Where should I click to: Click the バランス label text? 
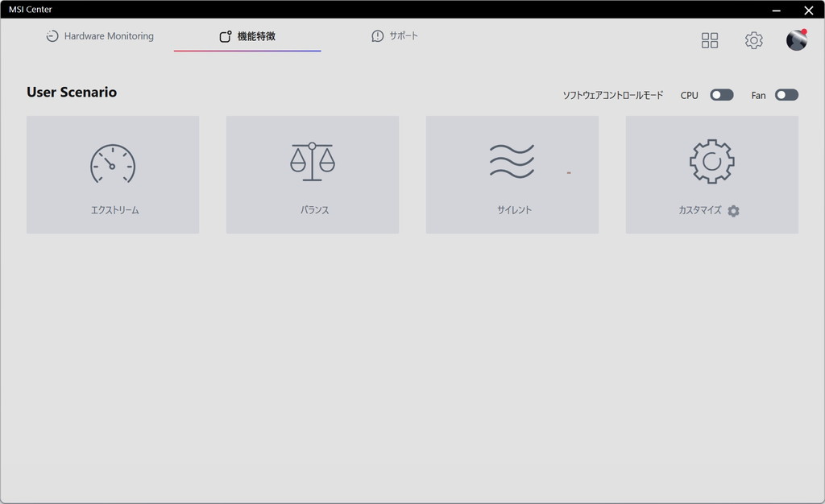(x=315, y=210)
